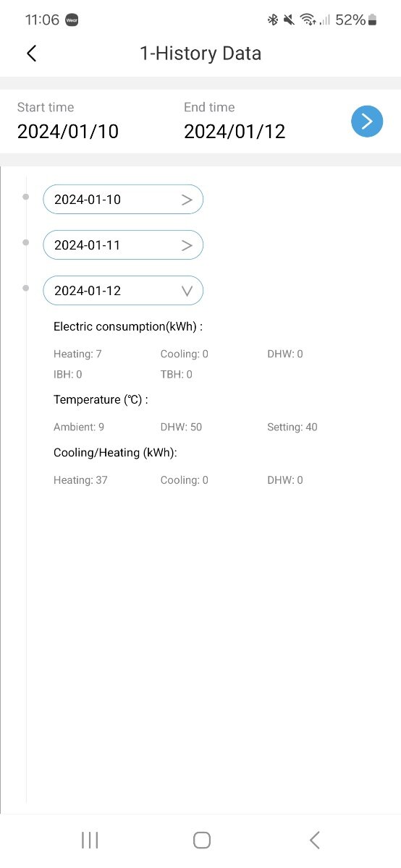
Task: Tap the blue search arrow button
Action: click(367, 121)
